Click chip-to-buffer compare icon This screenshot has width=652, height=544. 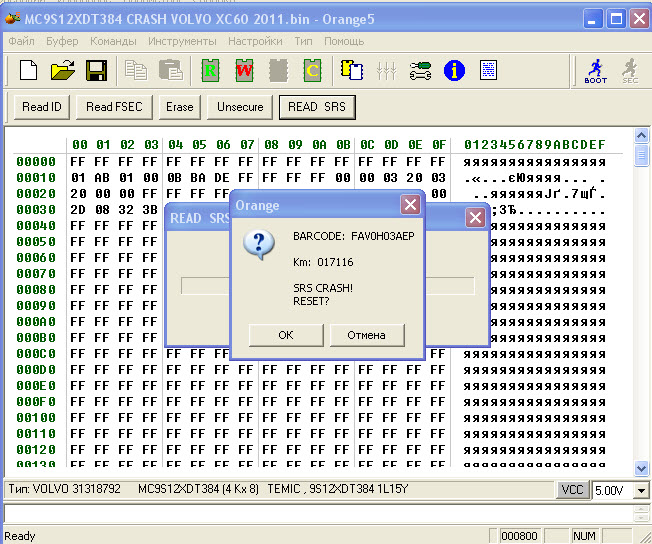tap(352, 70)
